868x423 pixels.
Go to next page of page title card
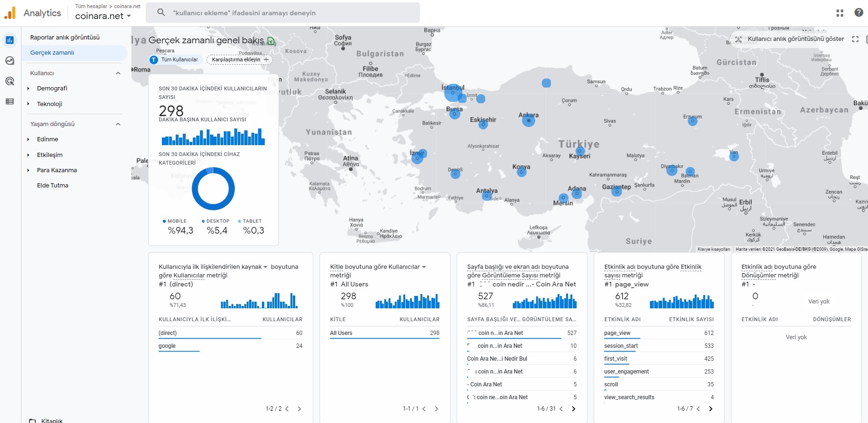coord(573,409)
